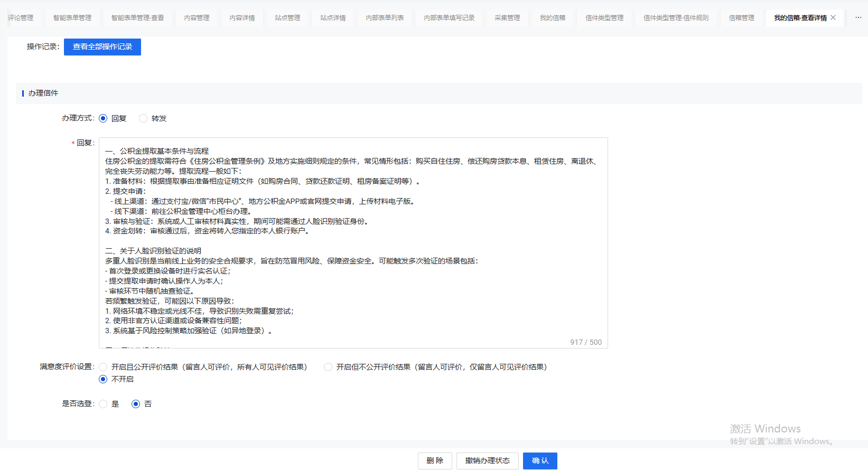
Task: Choose 开启但不公开评价结果 option
Action: click(x=328, y=367)
